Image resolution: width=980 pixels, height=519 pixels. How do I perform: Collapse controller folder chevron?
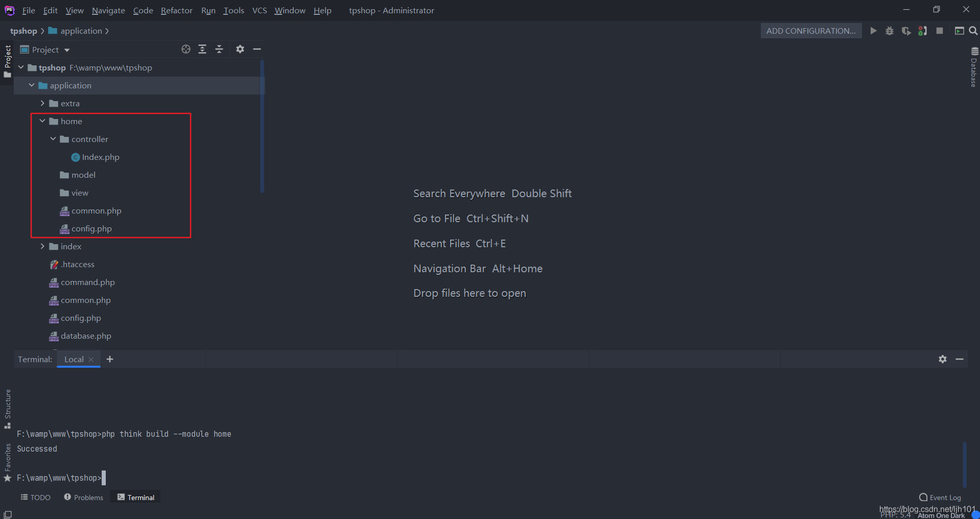click(x=53, y=139)
